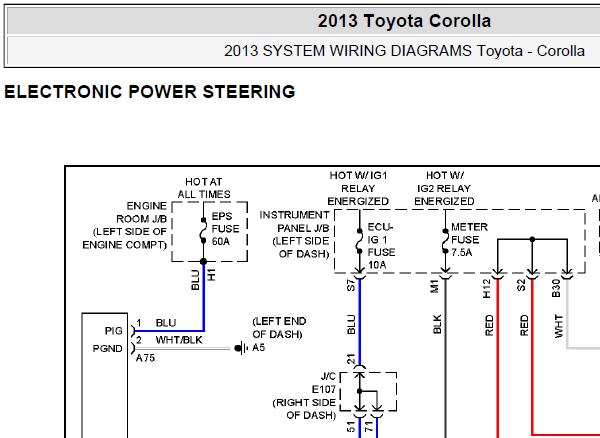Viewport: 600px width, 438px height.
Task: Click the "BLU" label on PIG wire
Action: 166,323
